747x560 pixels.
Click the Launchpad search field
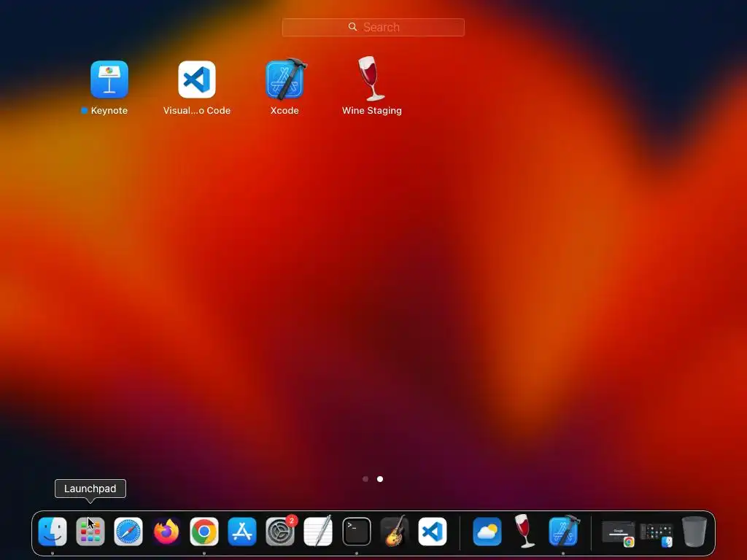click(x=373, y=27)
